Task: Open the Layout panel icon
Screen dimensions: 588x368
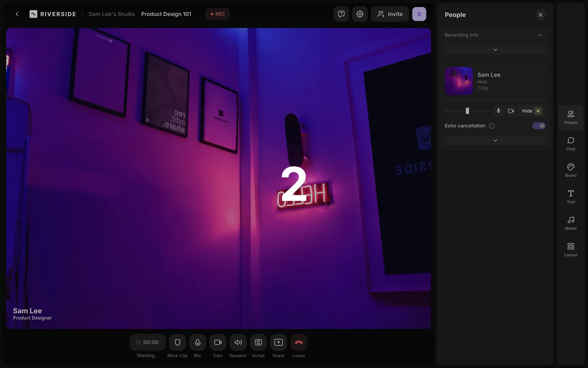Action: (x=571, y=249)
